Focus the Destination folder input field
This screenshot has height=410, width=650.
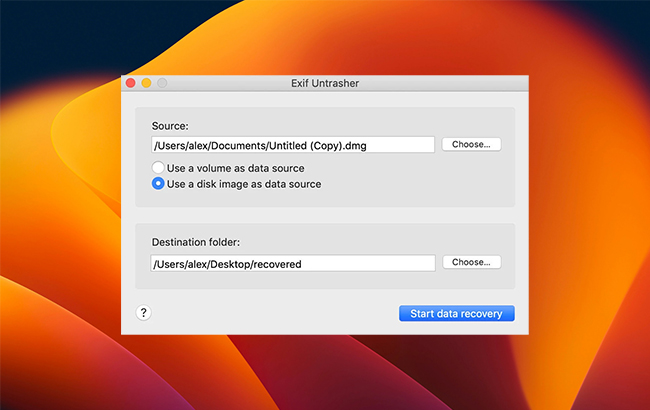point(293,263)
